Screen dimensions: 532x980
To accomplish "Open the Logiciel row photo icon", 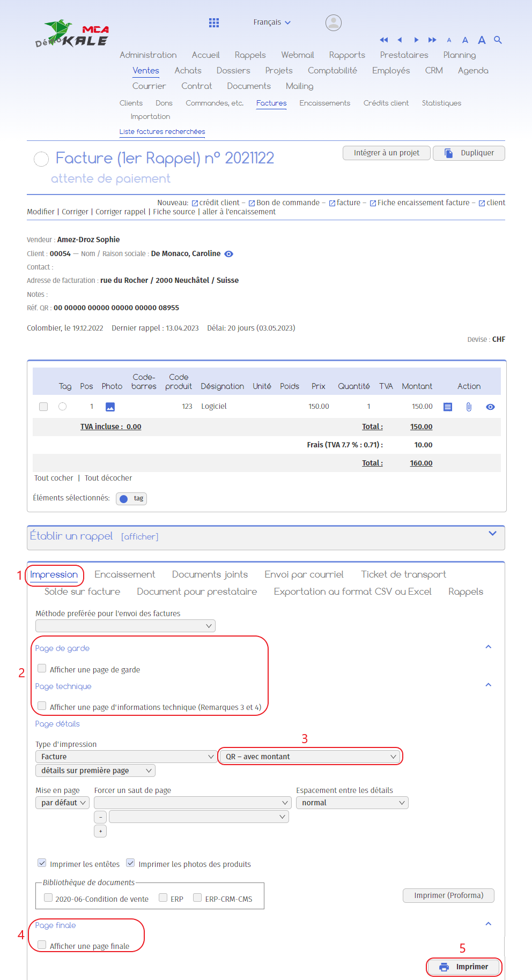I will click(x=110, y=407).
